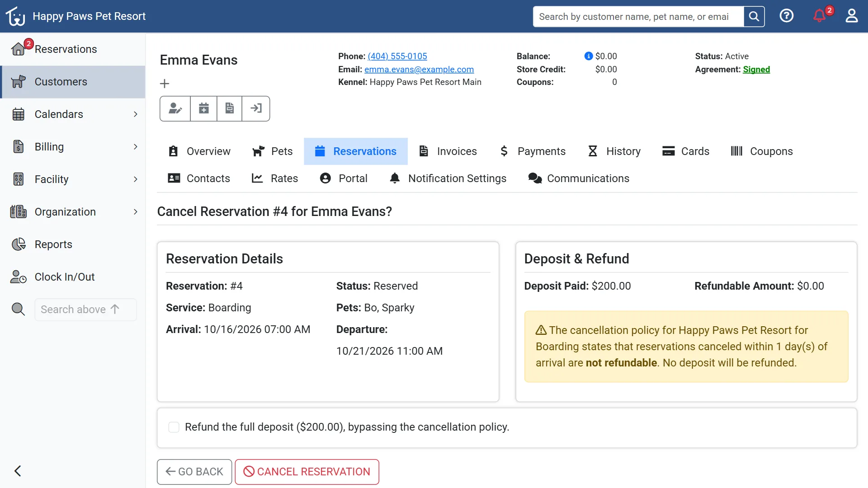Click the Cancel Reservation button
This screenshot has height=488, width=868.
pyautogui.click(x=307, y=472)
